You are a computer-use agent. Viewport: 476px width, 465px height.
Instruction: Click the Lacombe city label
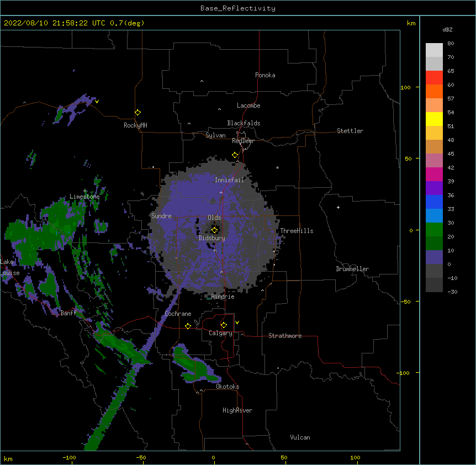(248, 105)
